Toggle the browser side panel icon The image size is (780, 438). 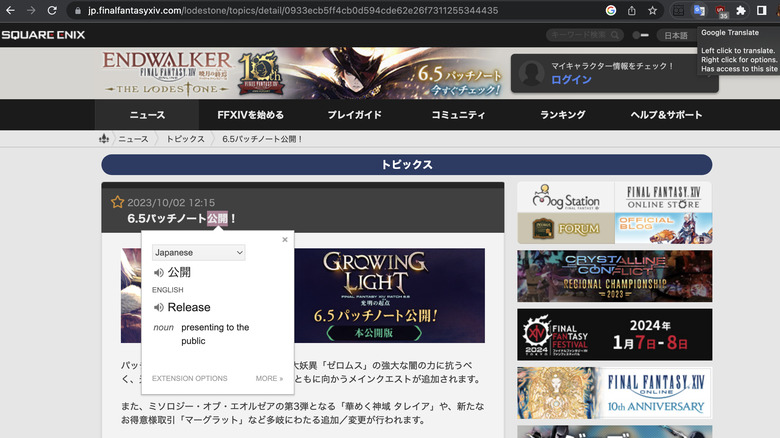tap(762, 10)
